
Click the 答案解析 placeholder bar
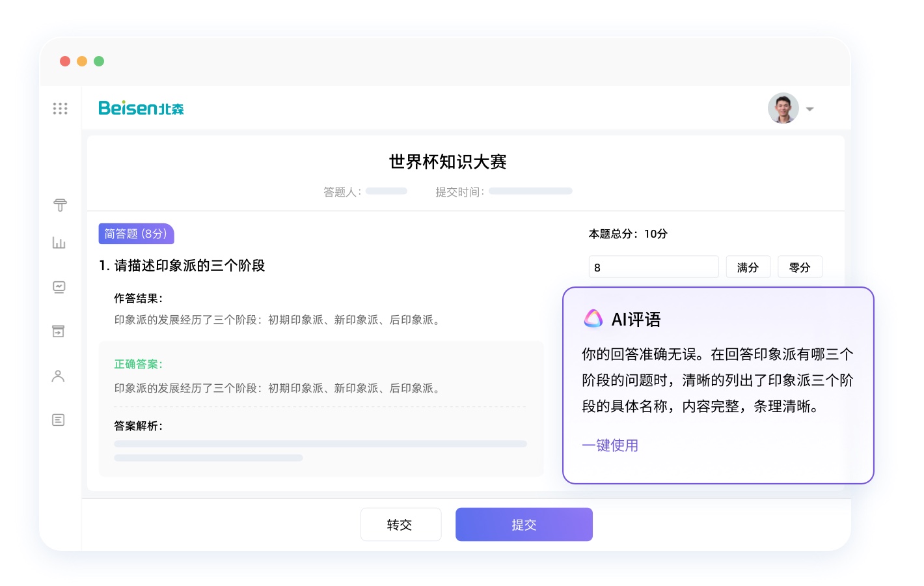point(320,444)
